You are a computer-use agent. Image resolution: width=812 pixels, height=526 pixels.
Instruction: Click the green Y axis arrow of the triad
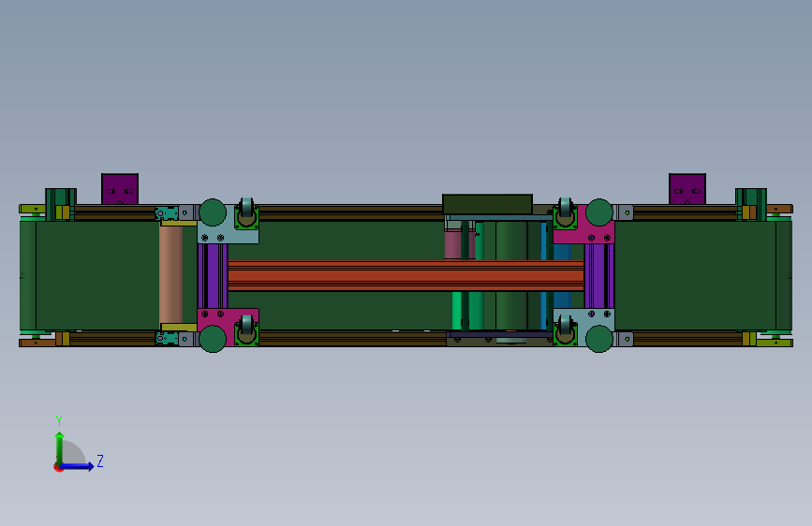coord(60,447)
